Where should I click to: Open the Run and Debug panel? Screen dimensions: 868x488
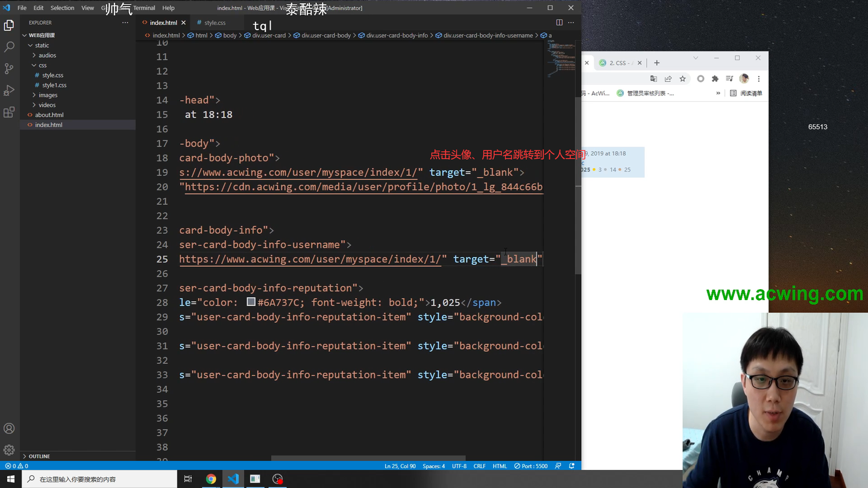coord(9,90)
